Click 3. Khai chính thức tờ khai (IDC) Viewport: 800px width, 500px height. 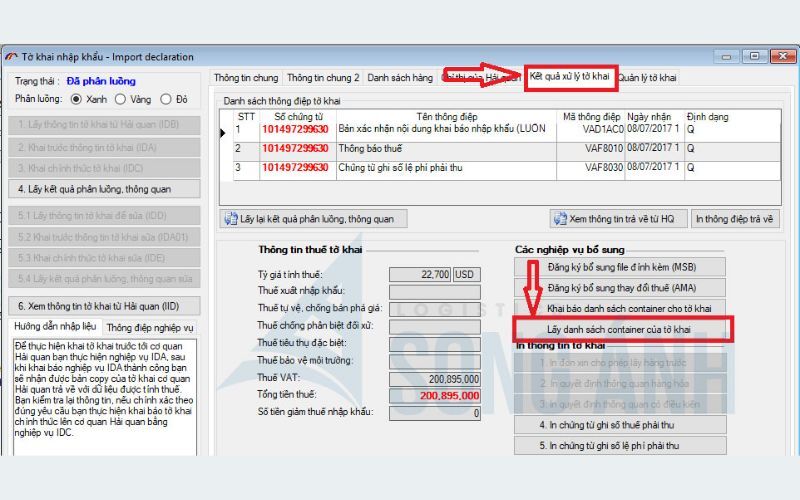coord(105,168)
